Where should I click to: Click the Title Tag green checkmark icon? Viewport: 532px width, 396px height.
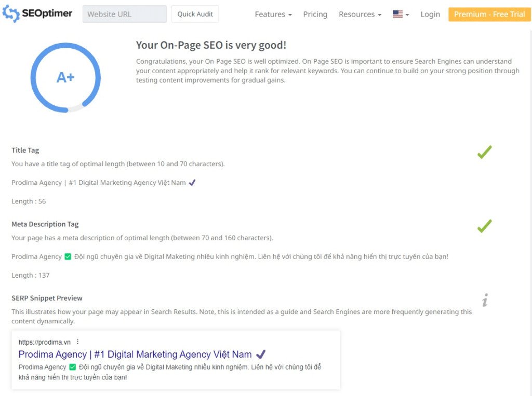[x=484, y=152]
